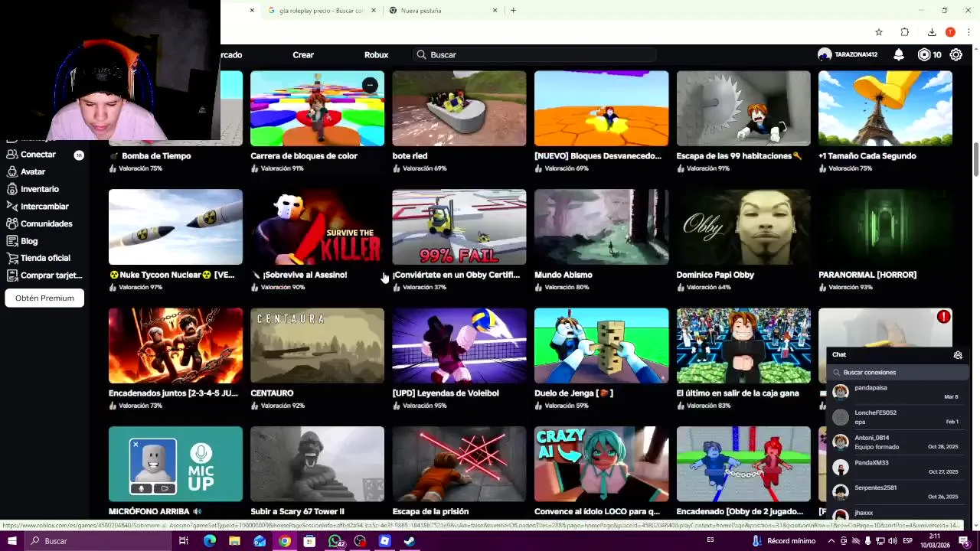Open chat with pandapaisa
The image size is (980, 551).
click(897, 393)
